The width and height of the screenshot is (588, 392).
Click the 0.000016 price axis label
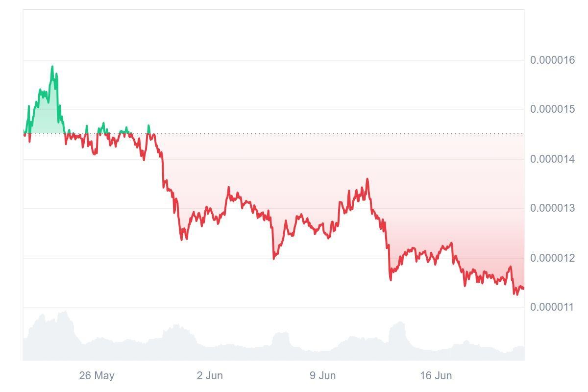pos(552,60)
